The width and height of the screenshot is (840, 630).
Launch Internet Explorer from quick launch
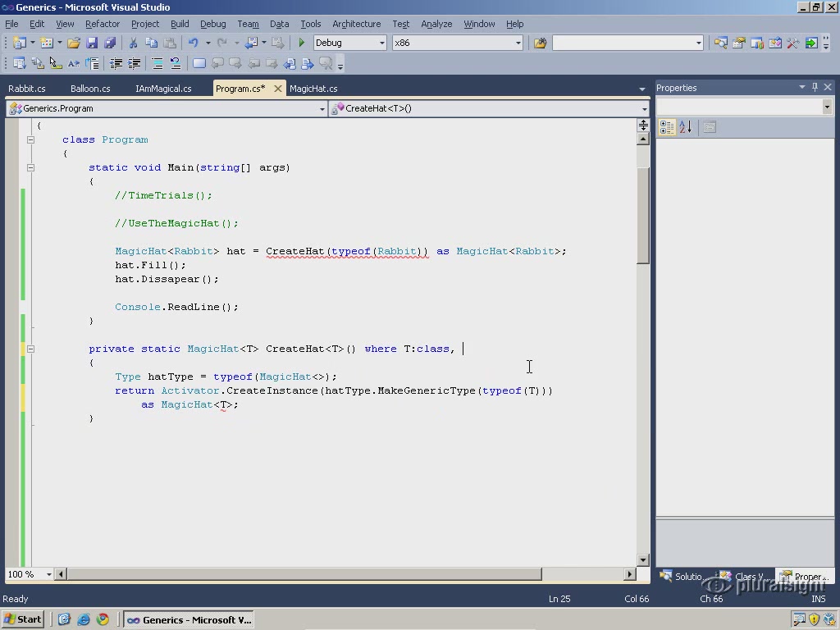coord(84,620)
